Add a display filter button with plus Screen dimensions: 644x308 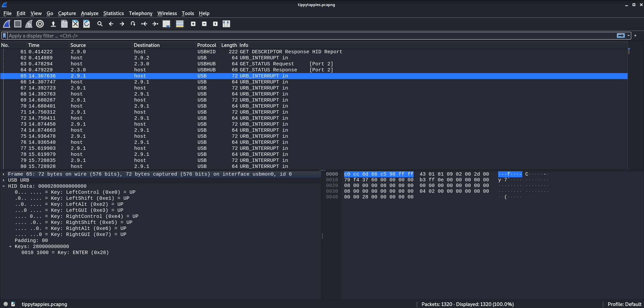point(635,36)
